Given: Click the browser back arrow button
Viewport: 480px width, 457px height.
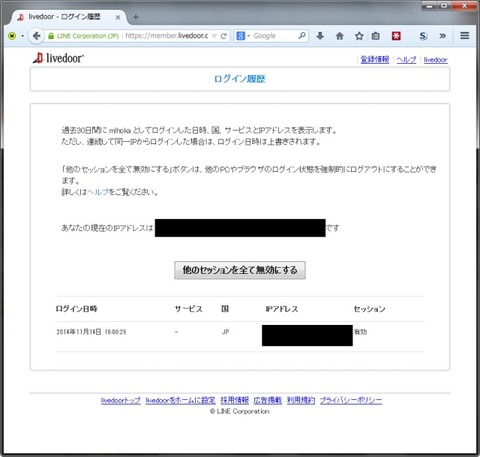Looking at the screenshot, I should tap(36, 36).
